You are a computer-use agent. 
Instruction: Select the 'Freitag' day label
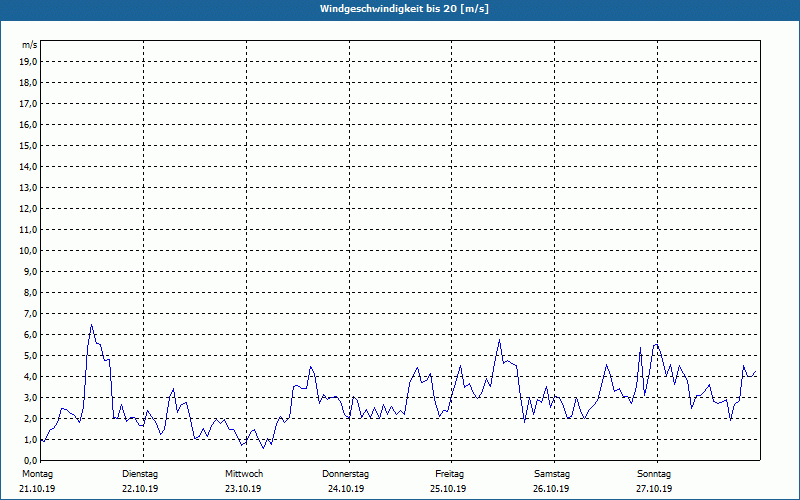pyautogui.click(x=449, y=474)
